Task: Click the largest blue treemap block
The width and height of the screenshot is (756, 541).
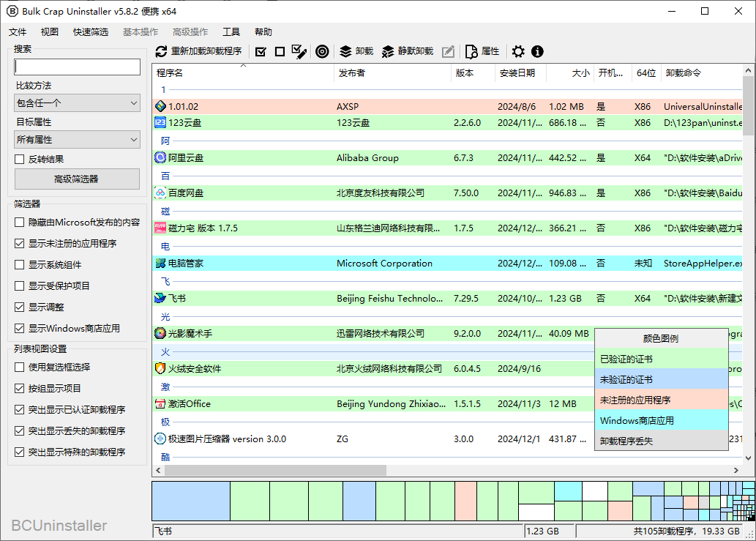Action: [x=191, y=501]
